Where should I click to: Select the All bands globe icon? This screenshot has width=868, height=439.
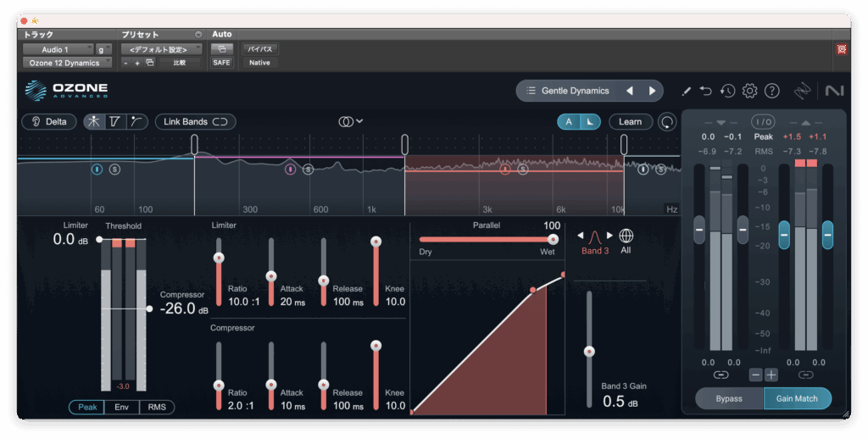[626, 236]
